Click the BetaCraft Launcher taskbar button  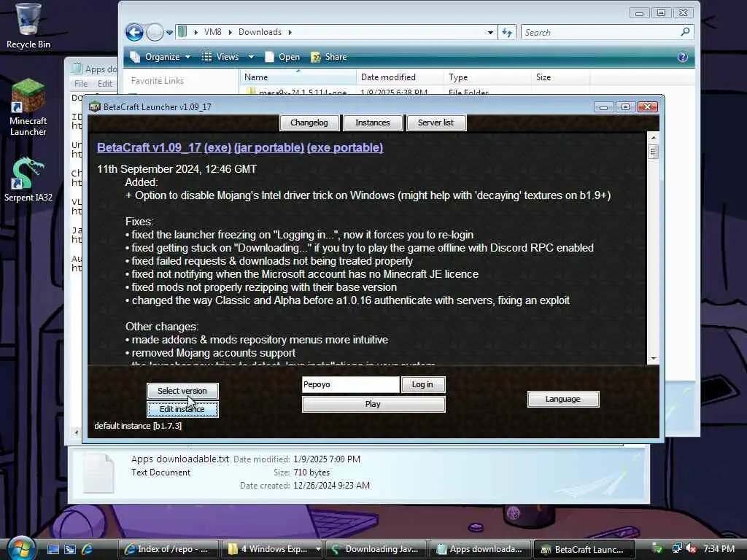pos(584,550)
